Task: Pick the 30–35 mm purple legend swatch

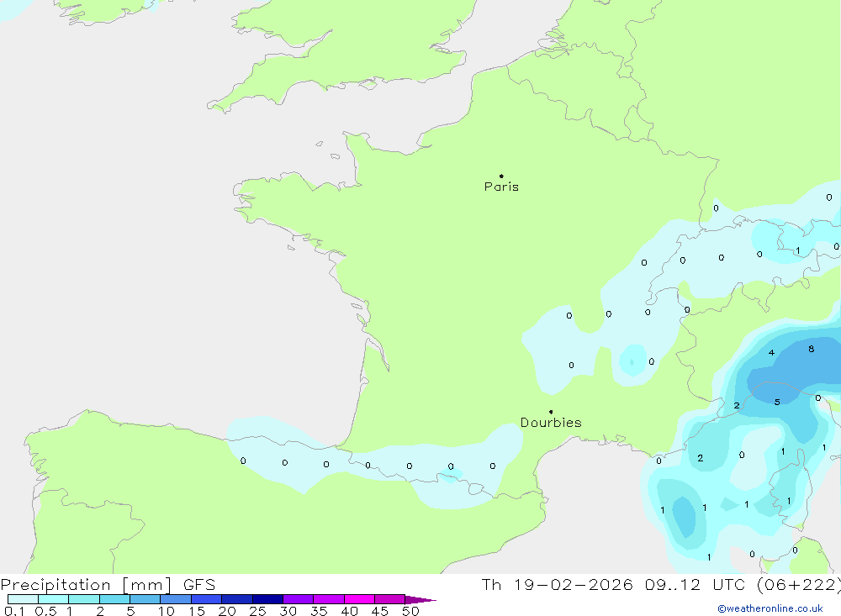Action: coord(299,599)
